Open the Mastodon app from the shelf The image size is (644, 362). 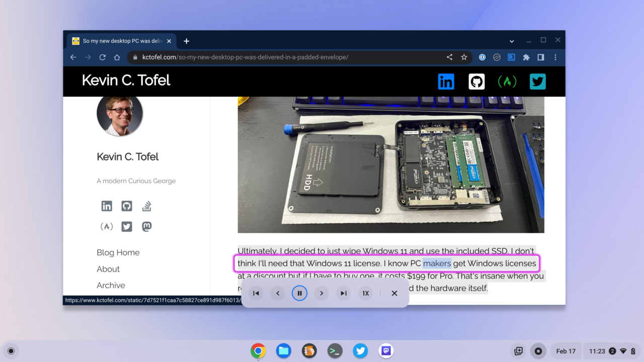386,351
